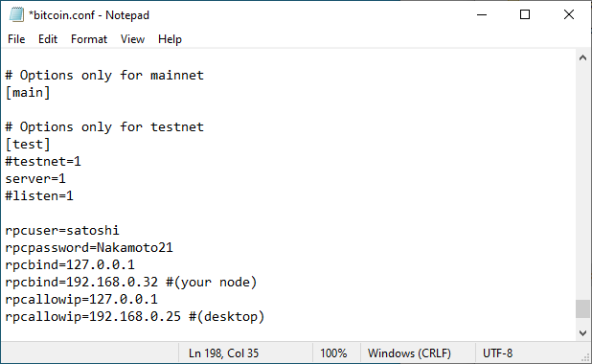Viewport: 592px width, 364px height.
Task: Place cursor at end of rpcpassword=Nakamoto21 line
Action: [173, 248]
